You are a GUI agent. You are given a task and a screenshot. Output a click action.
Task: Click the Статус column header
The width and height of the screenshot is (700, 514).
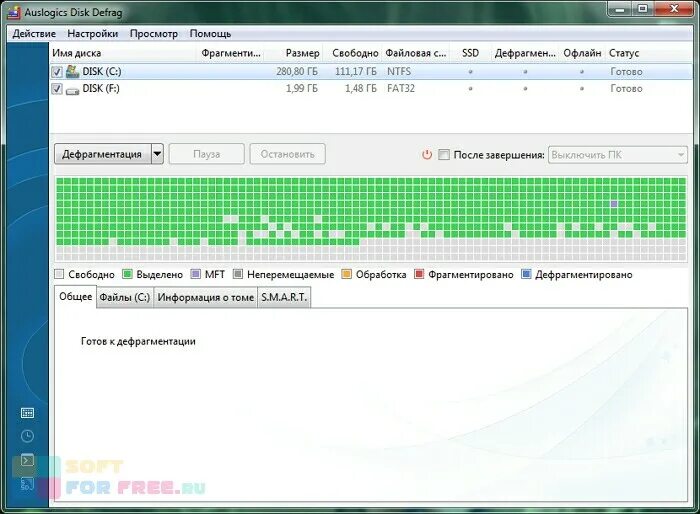pos(649,53)
